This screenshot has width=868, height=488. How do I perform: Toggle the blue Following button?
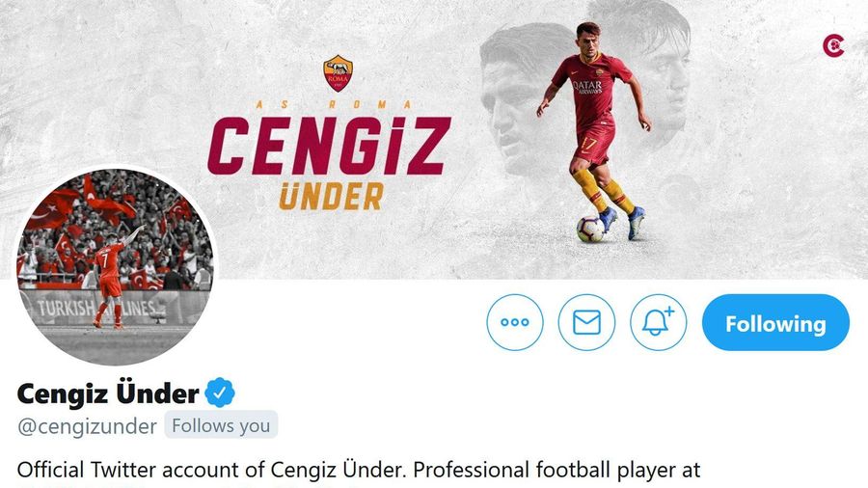point(775,322)
